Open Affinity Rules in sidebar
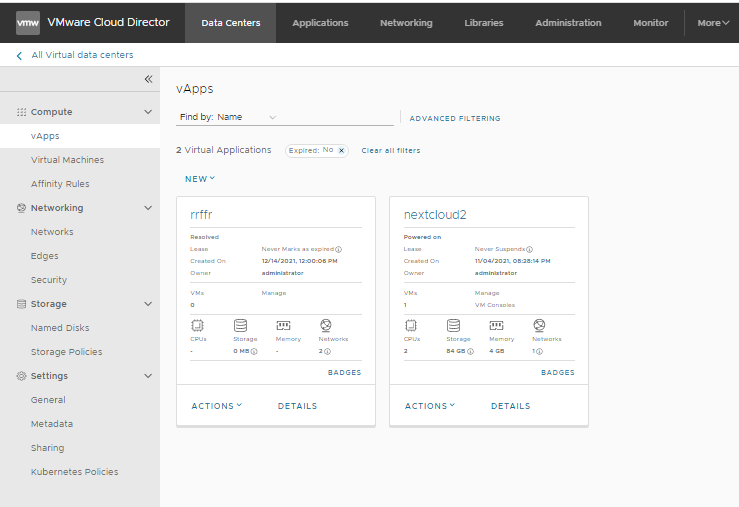 pos(60,184)
